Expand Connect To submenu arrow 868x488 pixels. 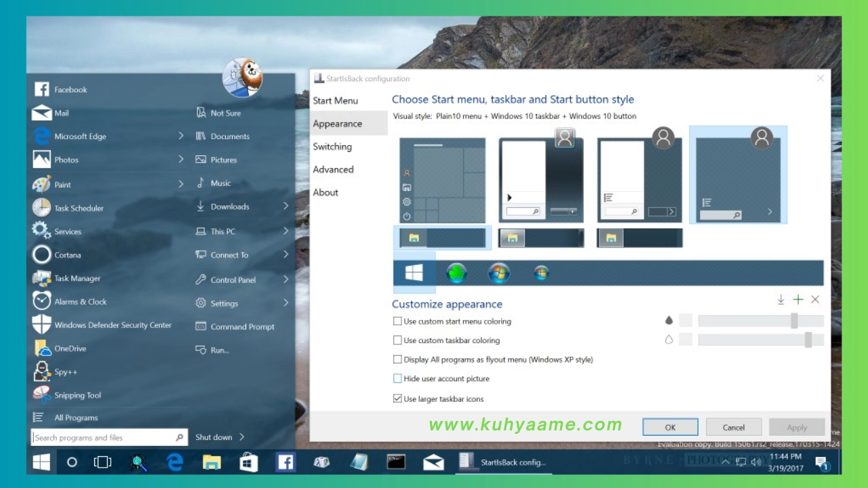(285, 255)
